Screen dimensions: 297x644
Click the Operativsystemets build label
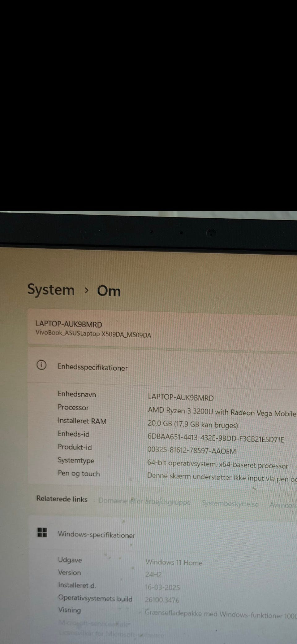coord(95,598)
